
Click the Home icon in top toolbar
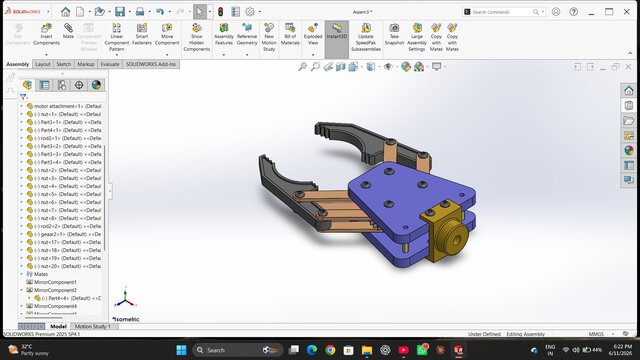point(65,12)
